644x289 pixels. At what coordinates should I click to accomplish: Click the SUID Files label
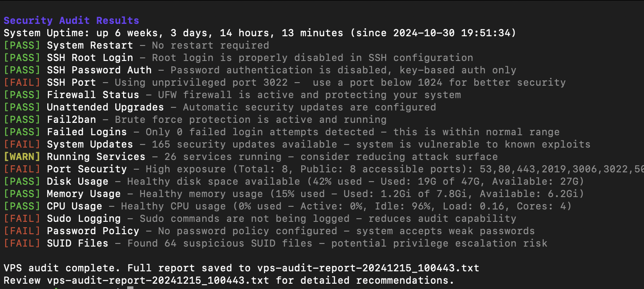pos(77,243)
